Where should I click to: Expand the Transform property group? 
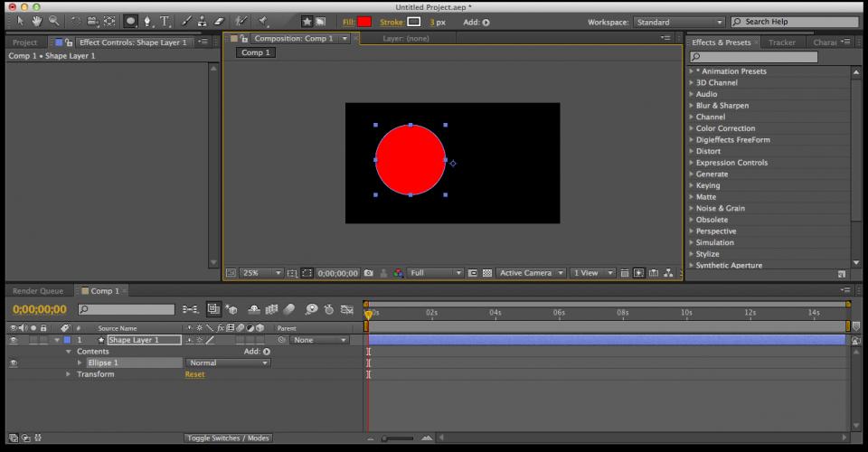click(68, 374)
